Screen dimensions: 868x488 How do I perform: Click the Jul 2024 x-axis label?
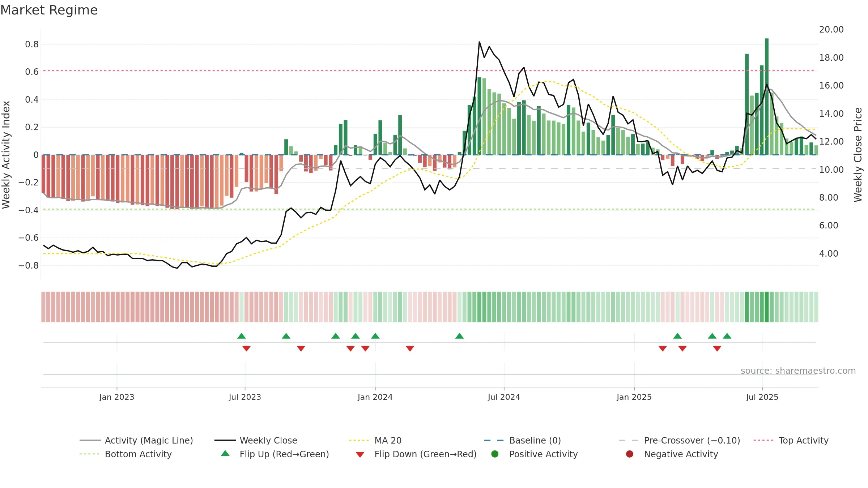coord(504,397)
